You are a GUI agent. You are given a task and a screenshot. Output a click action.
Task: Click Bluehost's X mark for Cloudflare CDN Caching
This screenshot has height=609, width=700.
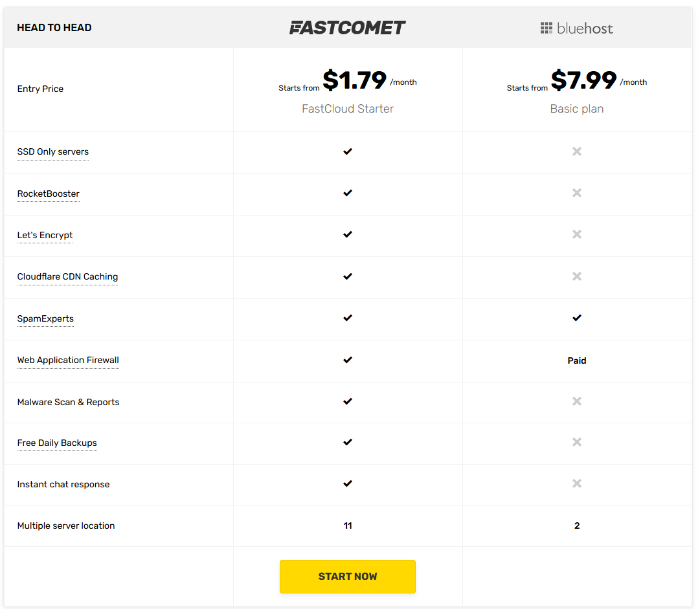tap(576, 276)
